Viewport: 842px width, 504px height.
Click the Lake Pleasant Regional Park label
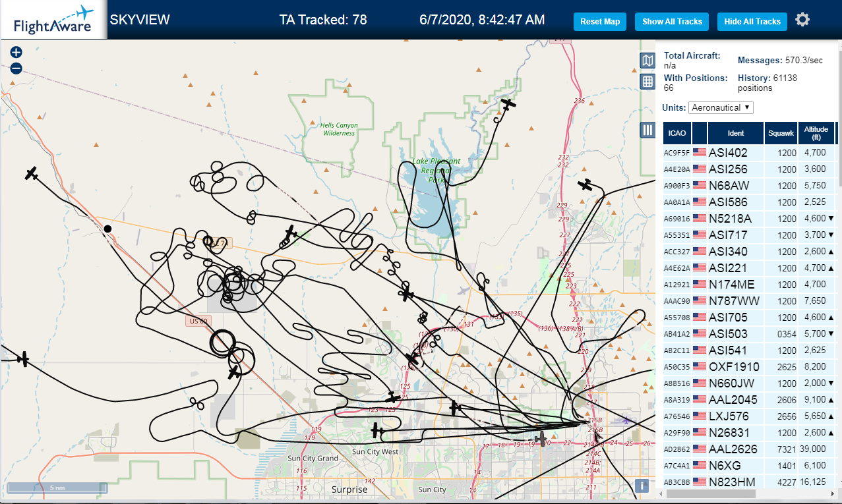[x=436, y=171]
